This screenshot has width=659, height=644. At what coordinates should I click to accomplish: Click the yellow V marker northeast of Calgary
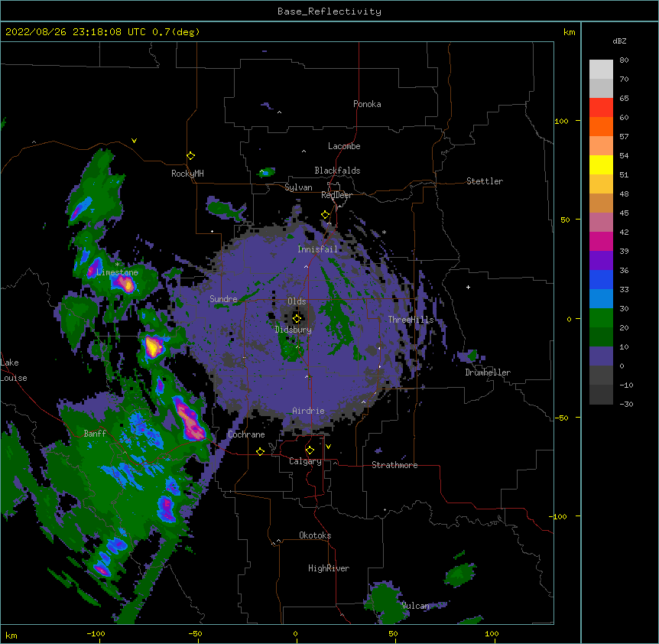pos(328,447)
